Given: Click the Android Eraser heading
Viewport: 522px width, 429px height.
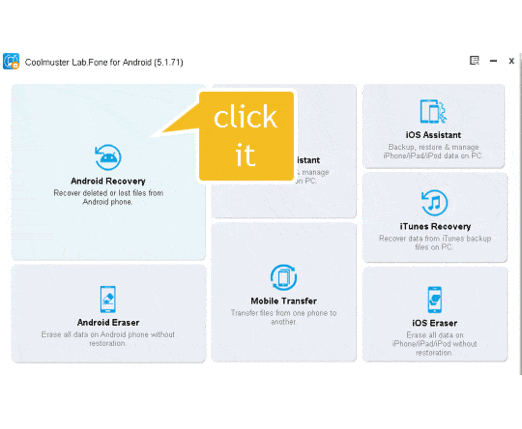Looking at the screenshot, I should [108, 323].
